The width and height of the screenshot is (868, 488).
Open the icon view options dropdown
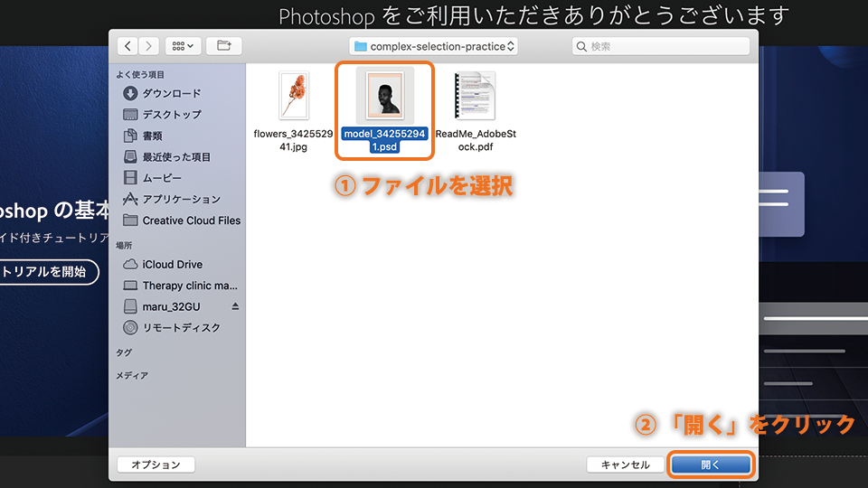(183, 46)
